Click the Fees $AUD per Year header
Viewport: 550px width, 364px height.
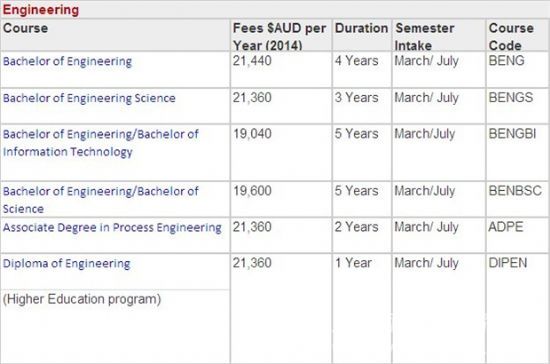pyautogui.click(x=280, y=36)
